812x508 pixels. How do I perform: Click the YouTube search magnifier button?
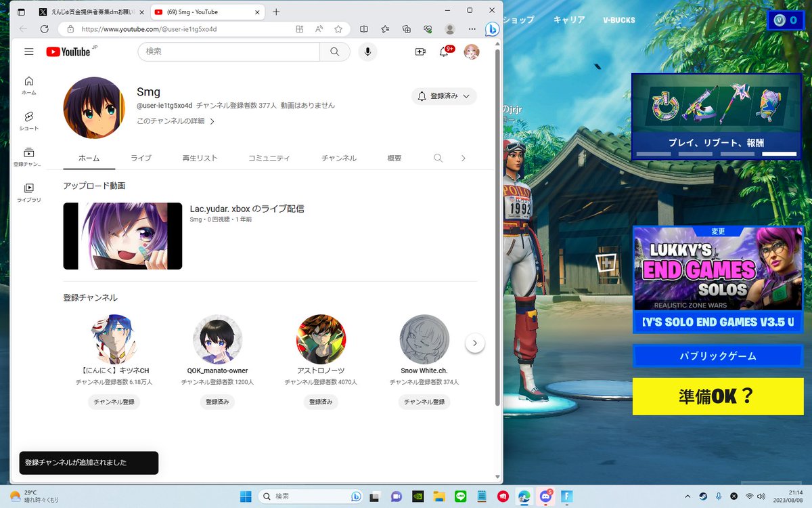click(334, 51)
